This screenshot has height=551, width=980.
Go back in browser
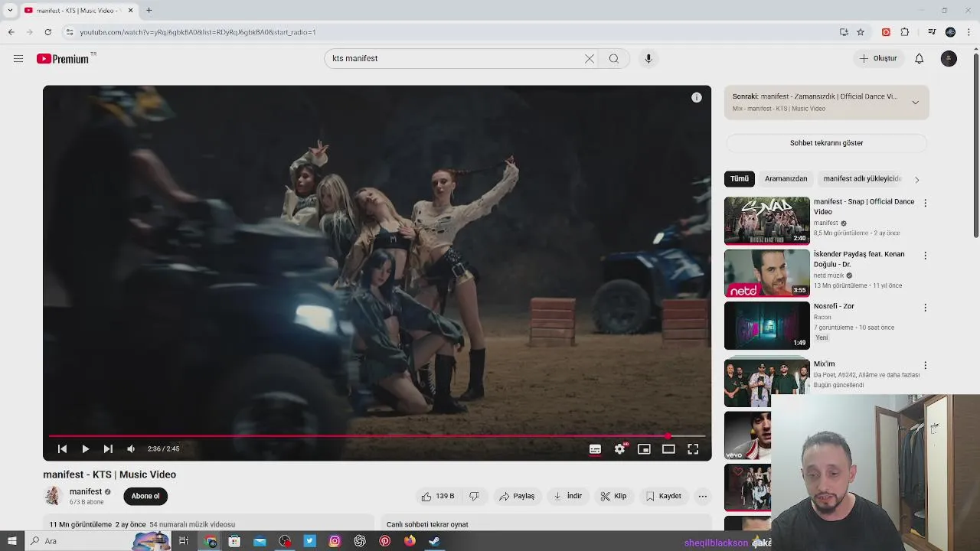(11, 32)
